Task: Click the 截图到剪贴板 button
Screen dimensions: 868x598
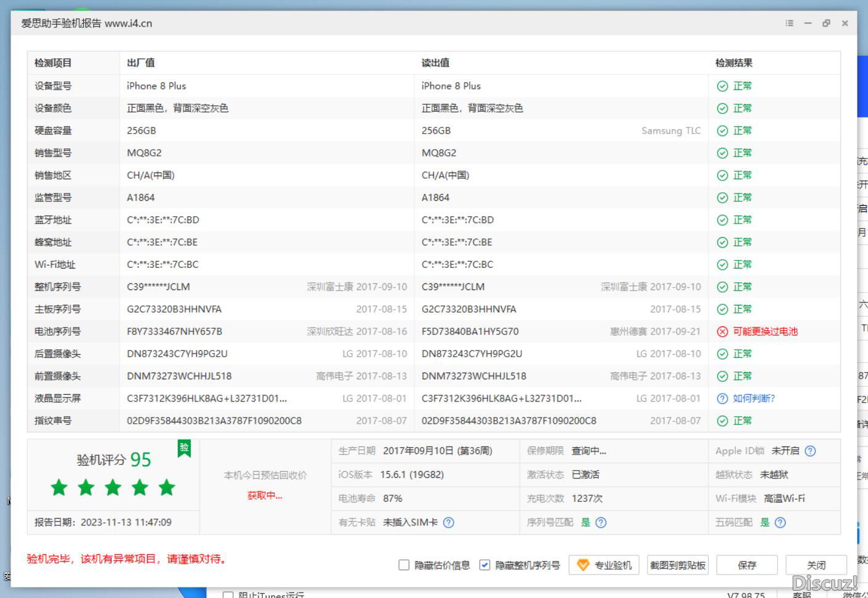Action: coord(678,565)
